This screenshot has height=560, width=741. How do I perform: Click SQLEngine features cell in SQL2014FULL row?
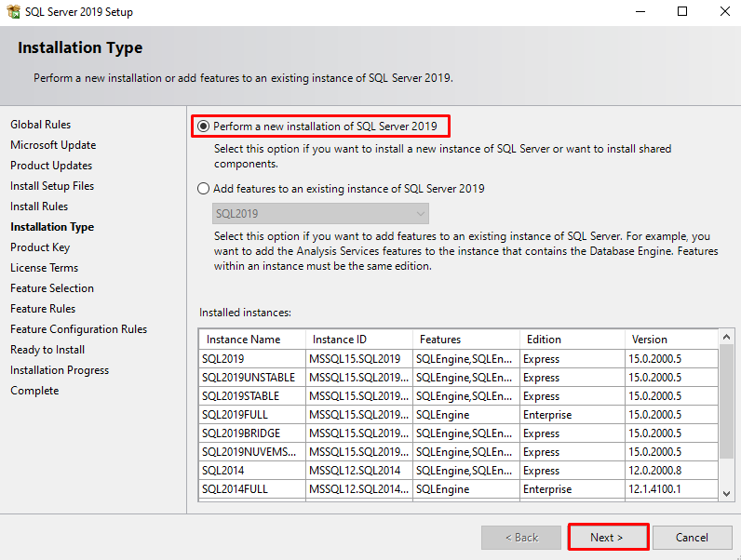point(466,489)
